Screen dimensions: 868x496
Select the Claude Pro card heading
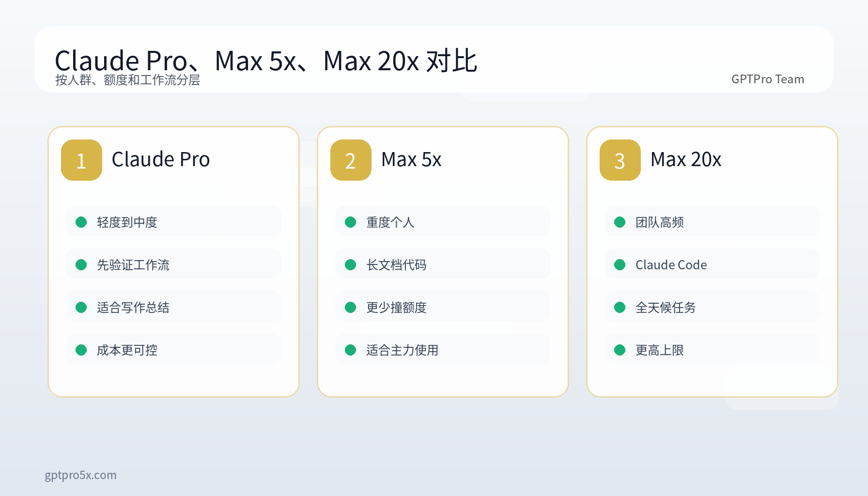pos(161,159)
